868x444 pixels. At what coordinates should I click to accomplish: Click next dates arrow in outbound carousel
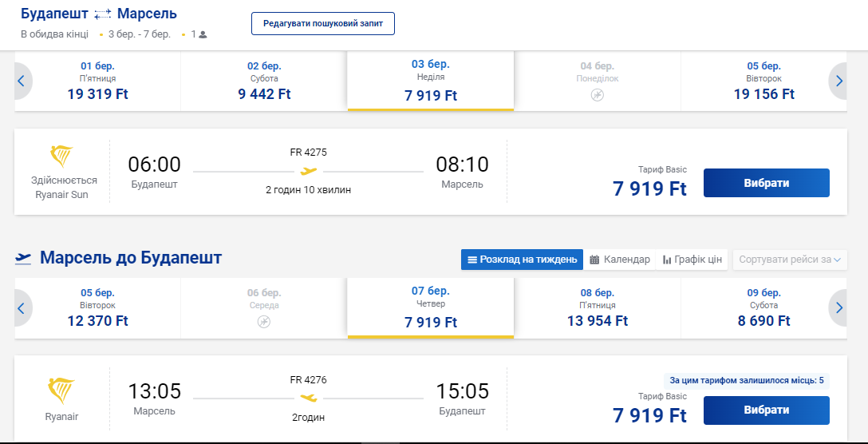pos(838,81)
